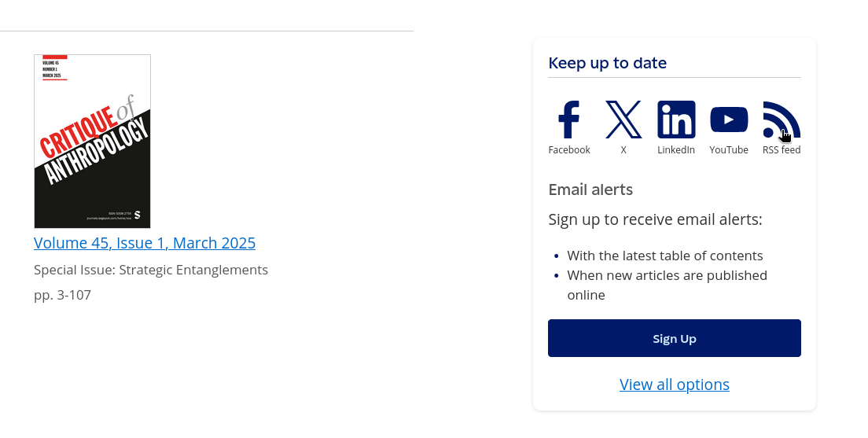This screenshot has width=868, height=438.
Task: Open the Facebook icon link
Action: coord(568,120)
